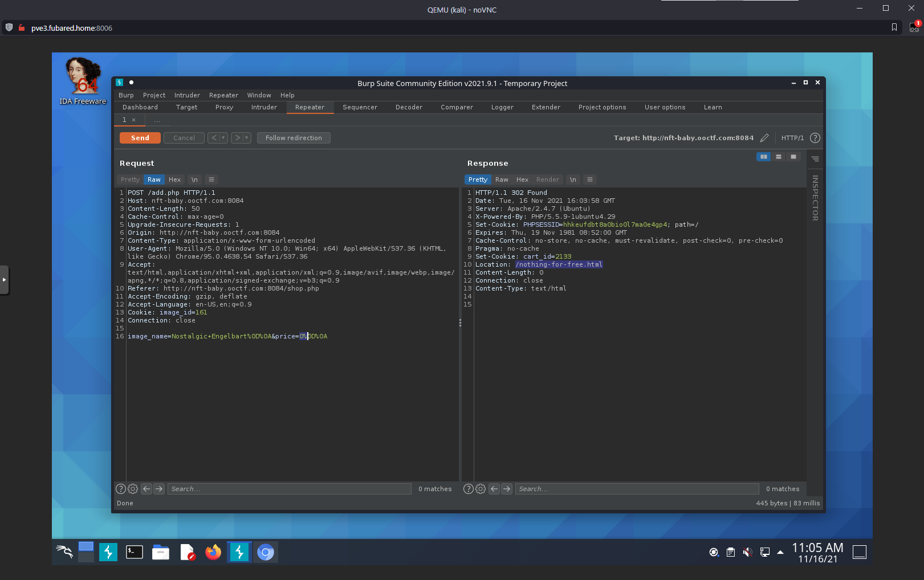Switch to side-by-side layout view
924x580 pixels.
point(764,157)
